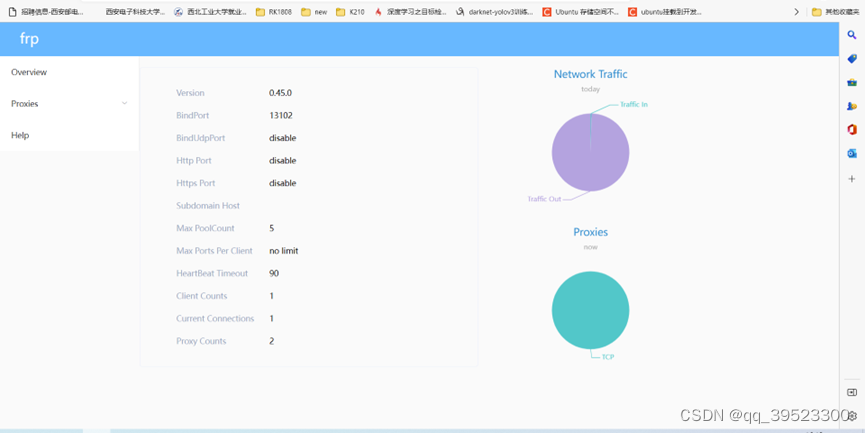Click the Proxies chart title
Image resolution: width=865 pixels, height=433 pixels.
point(590,232)
